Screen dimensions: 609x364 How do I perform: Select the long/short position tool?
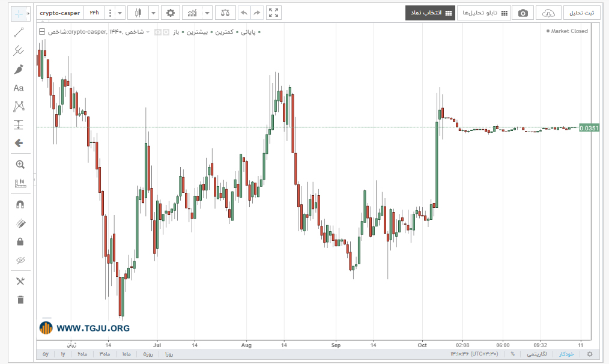pyautogui.click(x=19, y=125)
